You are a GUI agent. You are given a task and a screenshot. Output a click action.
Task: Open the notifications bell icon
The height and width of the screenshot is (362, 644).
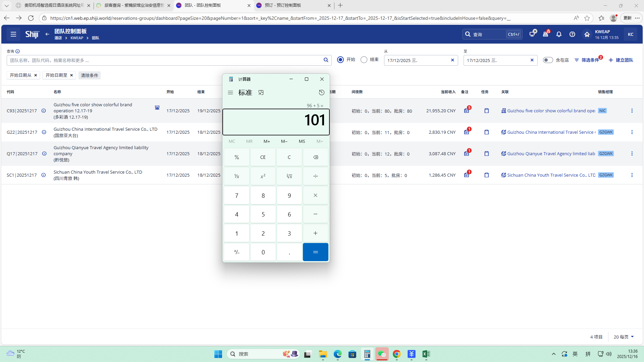pyautogui.click(x=559, y=34)
